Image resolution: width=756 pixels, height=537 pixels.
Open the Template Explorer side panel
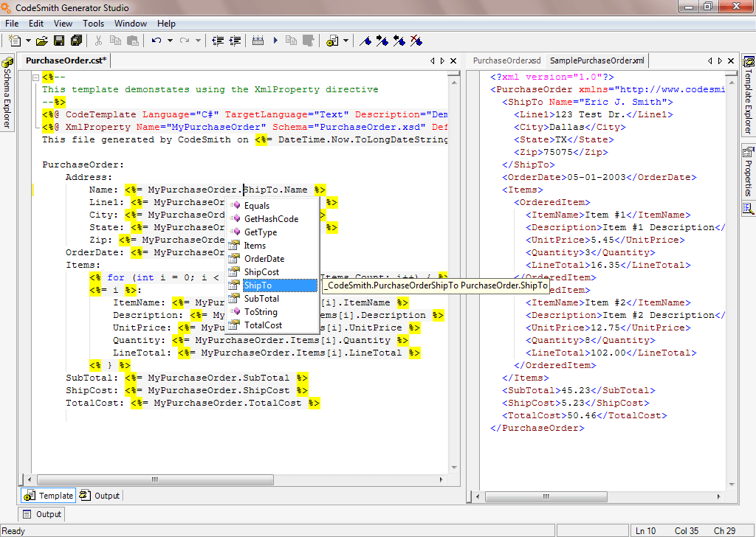[x=749, y=95]
